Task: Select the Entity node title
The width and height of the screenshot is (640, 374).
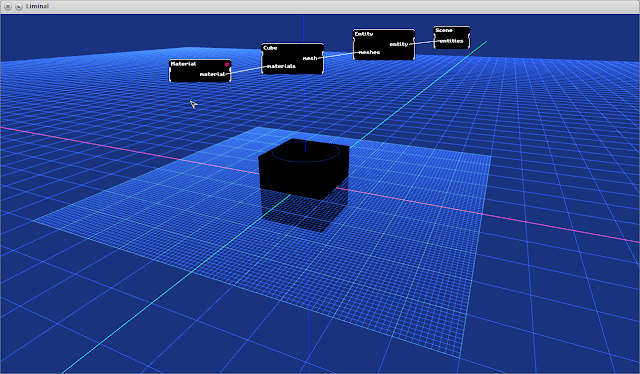Action: click(364, 34)
